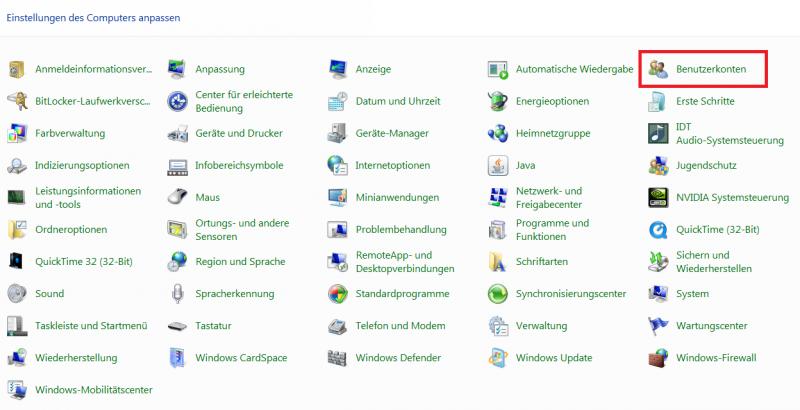Open Leistungsinformationen und -tools link

(88, 197)
